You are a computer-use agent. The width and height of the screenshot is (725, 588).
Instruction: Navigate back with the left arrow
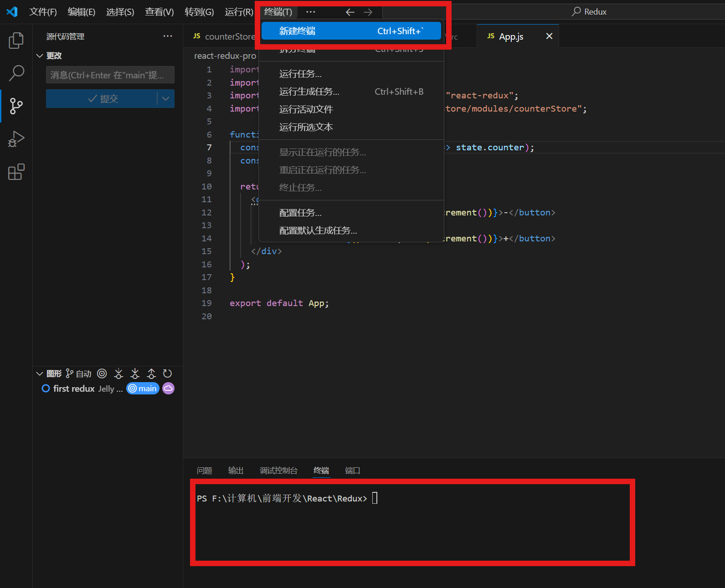tap(350, 12)
